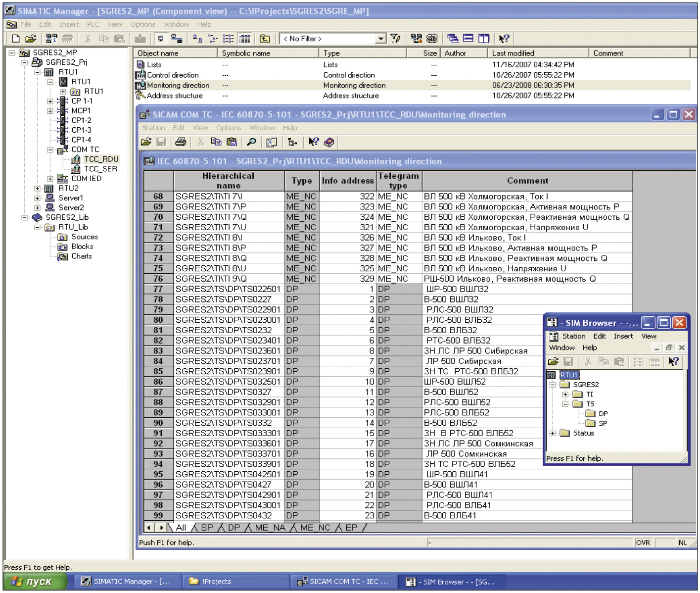Click the help pointer icon in SIM Browser

(x=673, y=362)
